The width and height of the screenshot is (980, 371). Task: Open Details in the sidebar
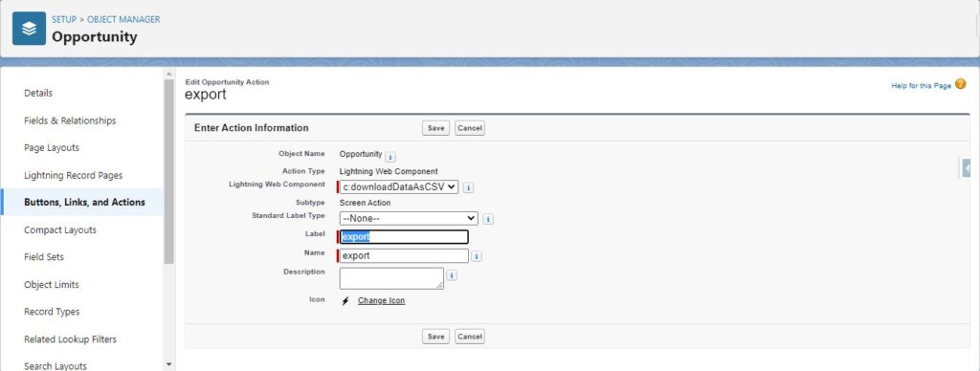coord(38,93)
